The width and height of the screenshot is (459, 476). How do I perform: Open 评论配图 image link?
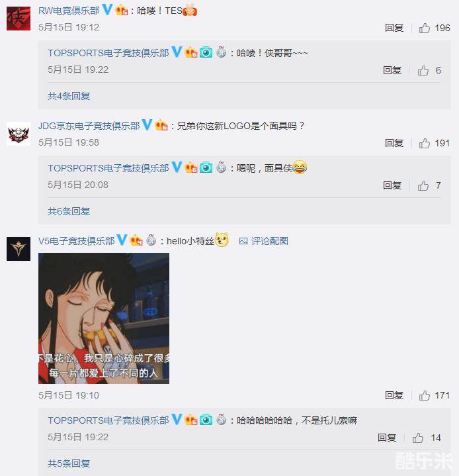(x=264, y=241)
